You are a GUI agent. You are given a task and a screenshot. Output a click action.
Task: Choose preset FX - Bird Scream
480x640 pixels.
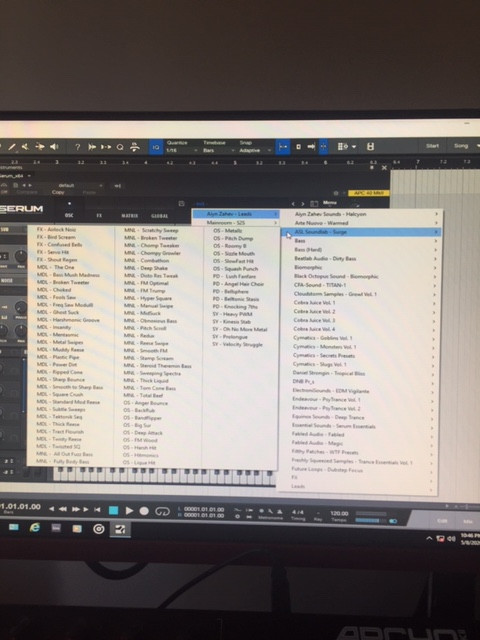56,237
